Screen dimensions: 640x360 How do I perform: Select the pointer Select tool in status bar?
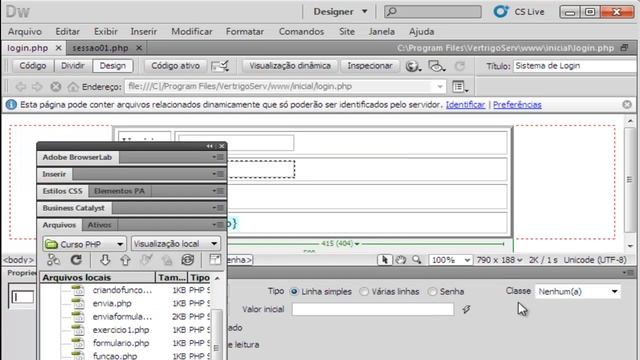[384, 260]
